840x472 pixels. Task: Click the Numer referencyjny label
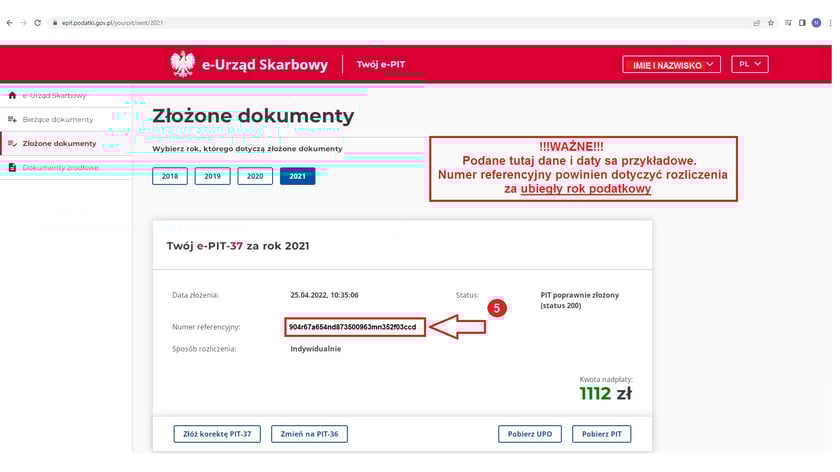coord(206,327)
